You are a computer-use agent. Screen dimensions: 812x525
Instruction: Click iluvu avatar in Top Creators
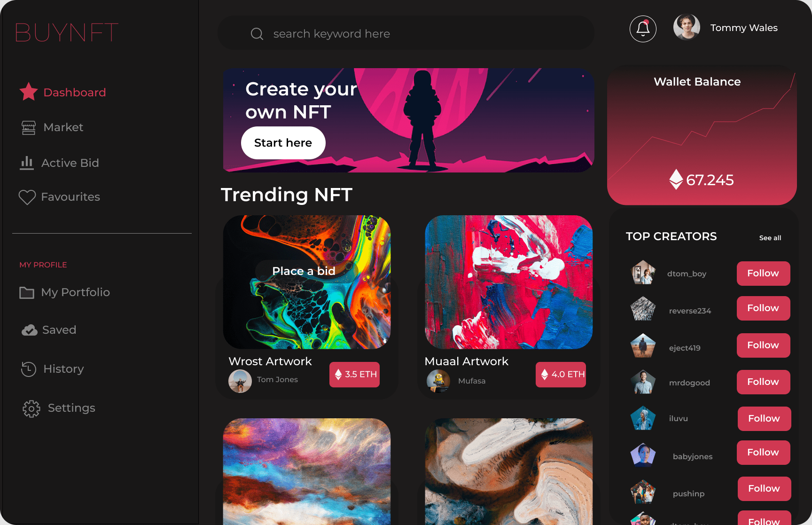coord(643,418)
